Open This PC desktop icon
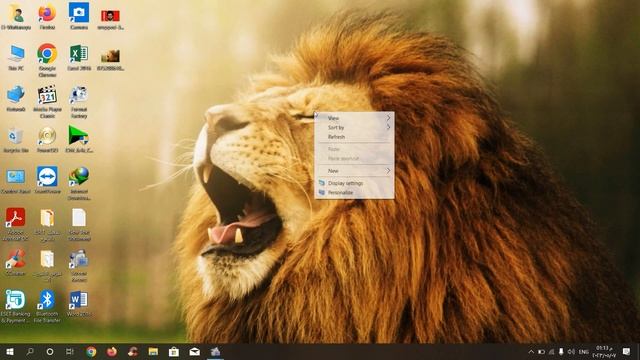The image size is (640, 360). click(x=16, y=57)
